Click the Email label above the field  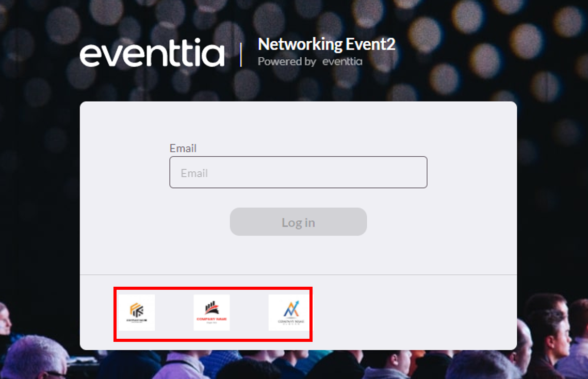[183, 148]
